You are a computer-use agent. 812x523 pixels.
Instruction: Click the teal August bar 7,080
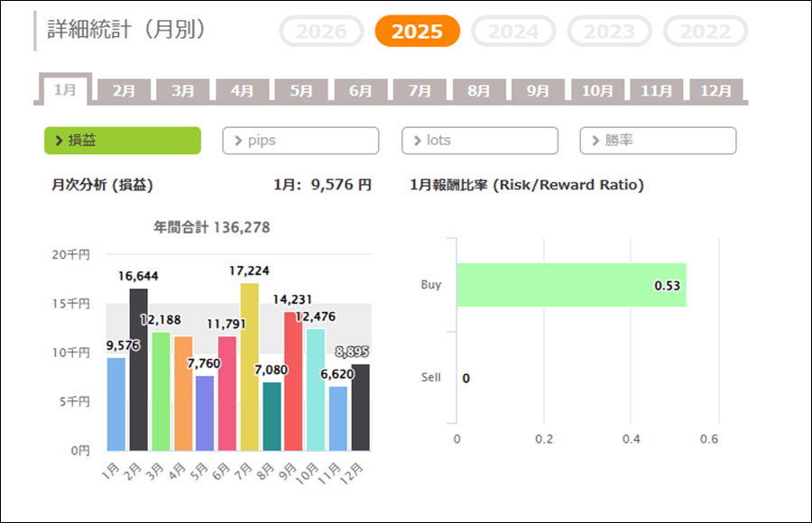(x=272, y=416)
